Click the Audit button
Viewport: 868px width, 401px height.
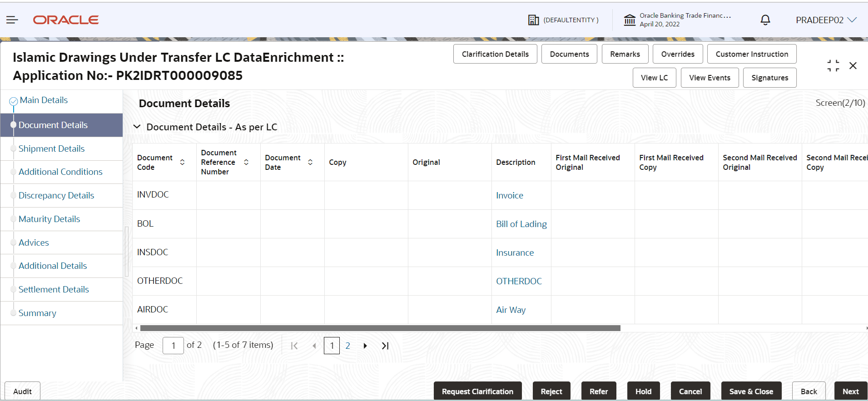click(x=22, y=391)
